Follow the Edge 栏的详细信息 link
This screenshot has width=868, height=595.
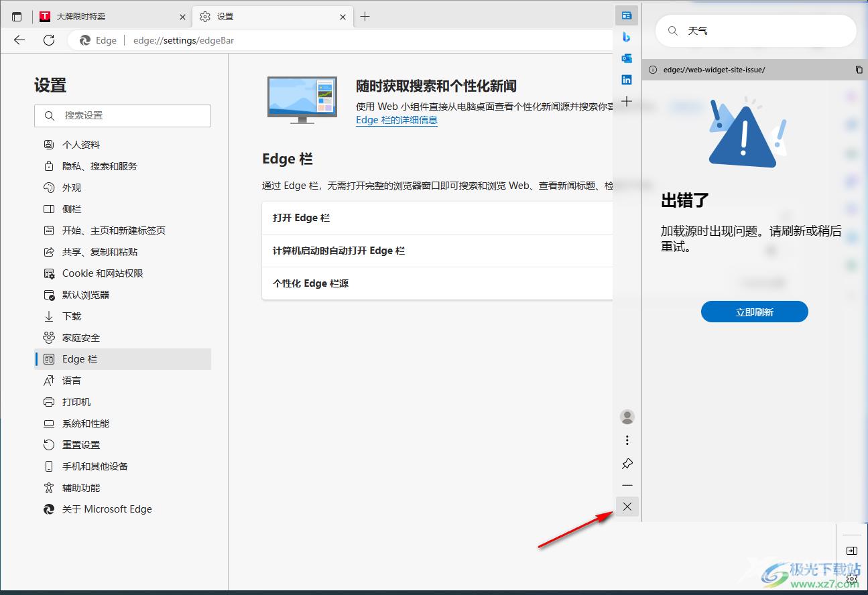(x=397, y=120)
